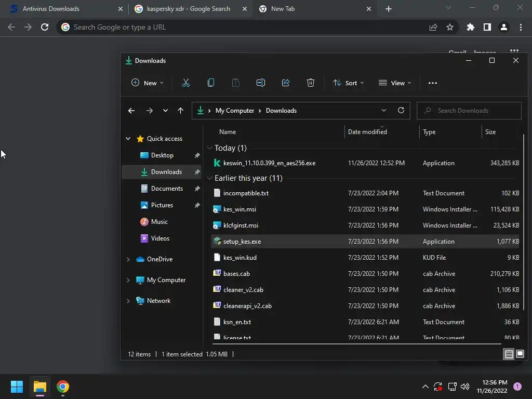The width and height of the screenshot is (532, 399).
Task: Click Chrome icon in taskbar
Action: tap(63, 387)
